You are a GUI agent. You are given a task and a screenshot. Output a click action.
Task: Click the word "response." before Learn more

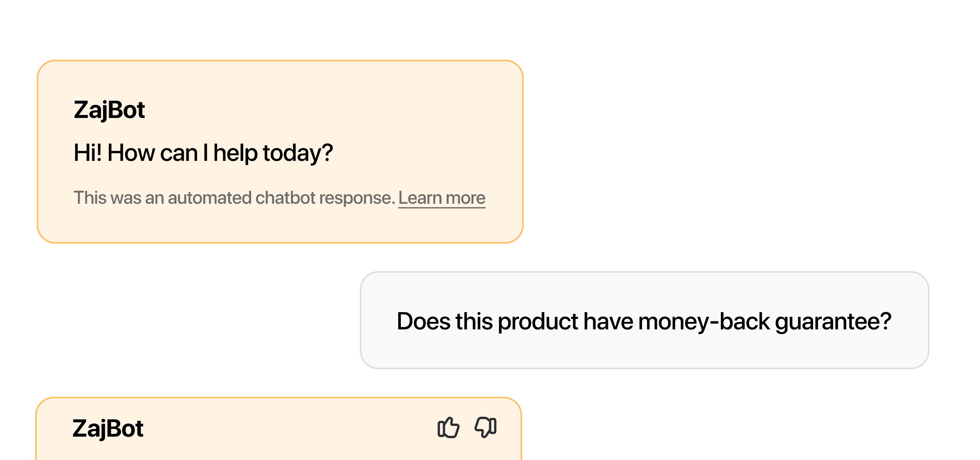click(x=357, y=199)
